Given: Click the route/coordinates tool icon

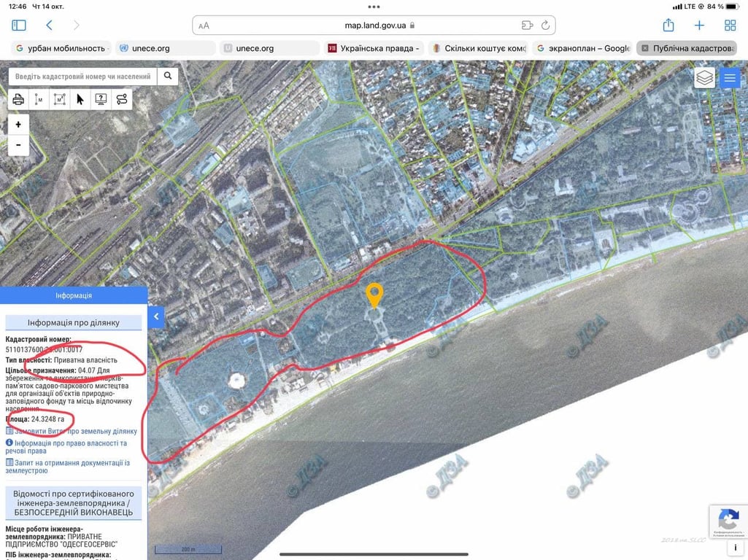Looking at the screenshot, I should tap(122, 99).
